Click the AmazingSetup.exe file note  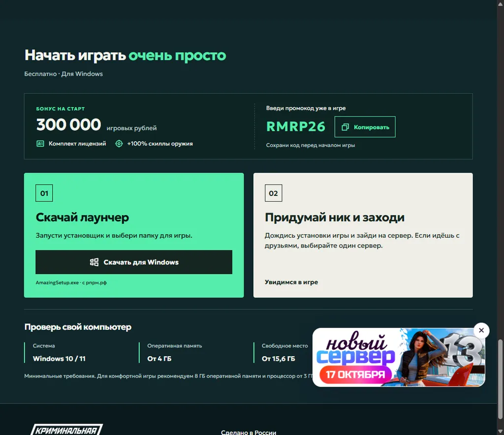point(71,283)
